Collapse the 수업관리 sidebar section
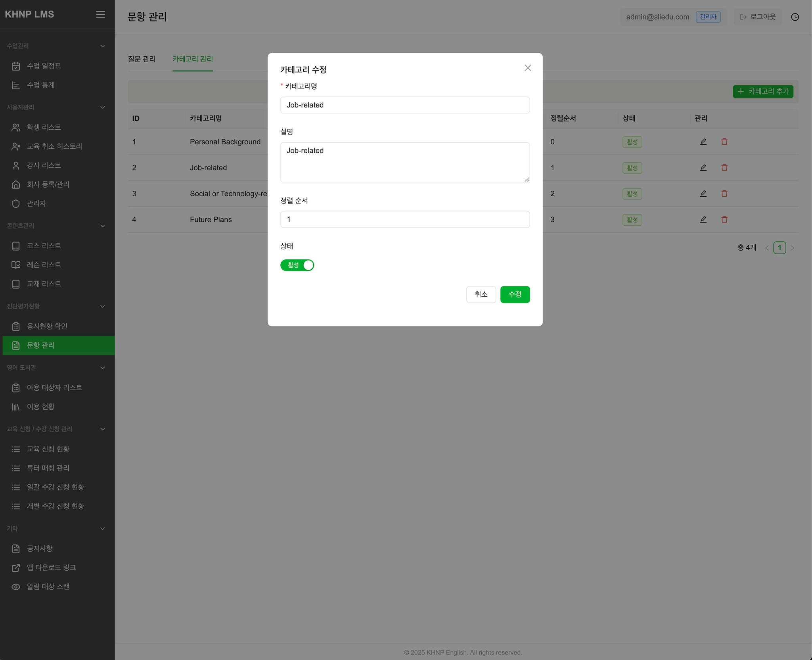Screen dimensions: 812x660 pos(103,46)
